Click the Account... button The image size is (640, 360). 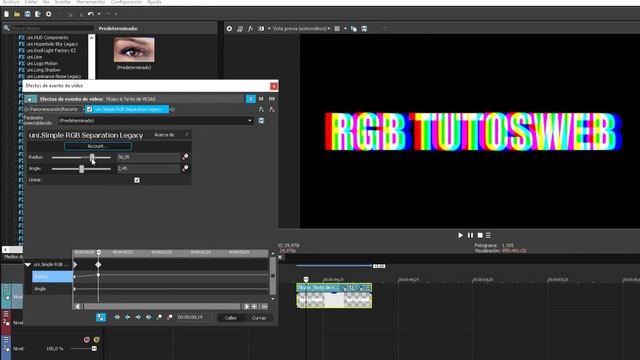[98, 146]
